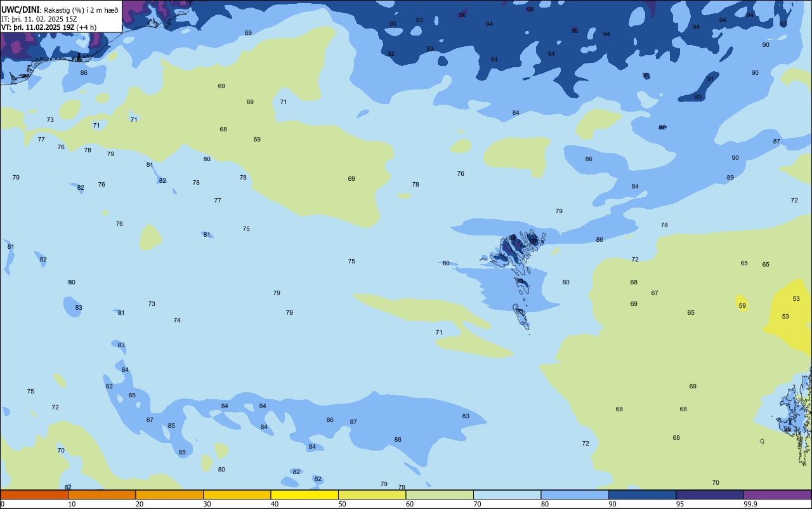The height and width of the screenshot is (509, 812).
Task: Select the legend tick label 50
Action: pyautogui.click(x=342, y=504)
